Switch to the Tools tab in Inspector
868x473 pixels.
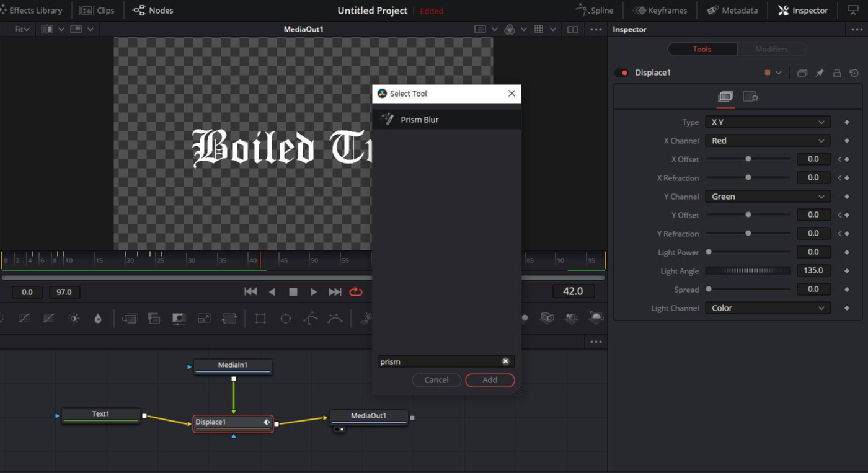(702, 49)
